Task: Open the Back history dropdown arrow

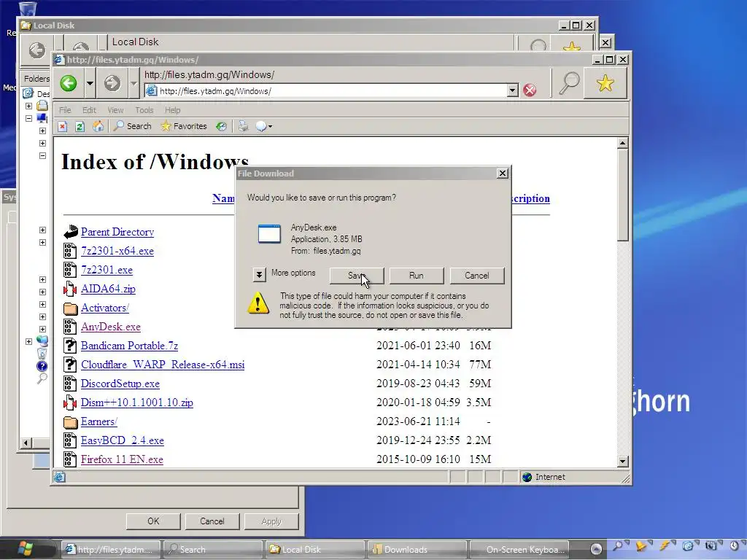Action: click(90, 83)
